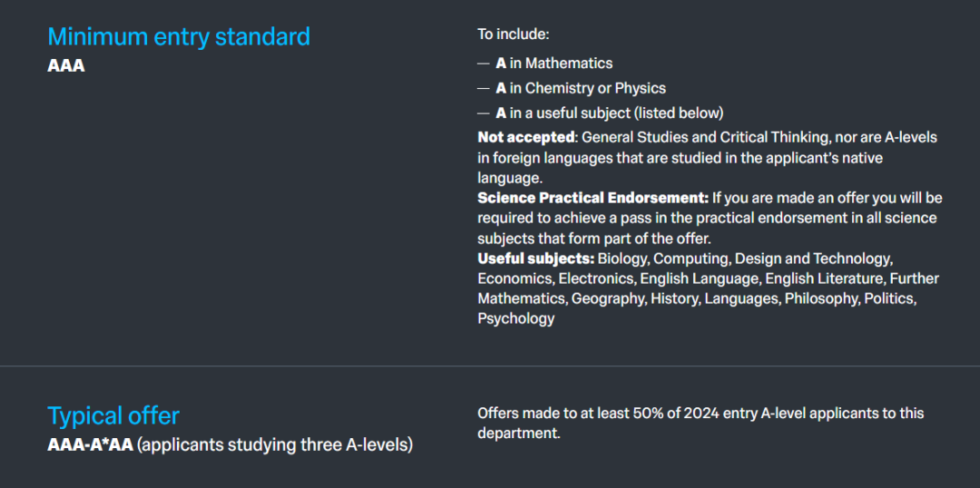
Task: Click the 'A in Chemistry or Physics' line
Action: pos(581,88)
